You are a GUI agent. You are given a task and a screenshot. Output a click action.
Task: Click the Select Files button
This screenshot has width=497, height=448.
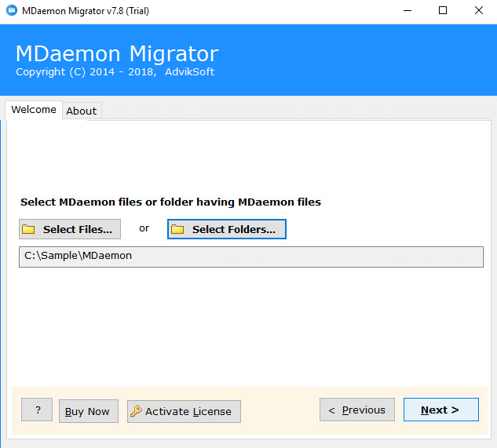point(70,229)
